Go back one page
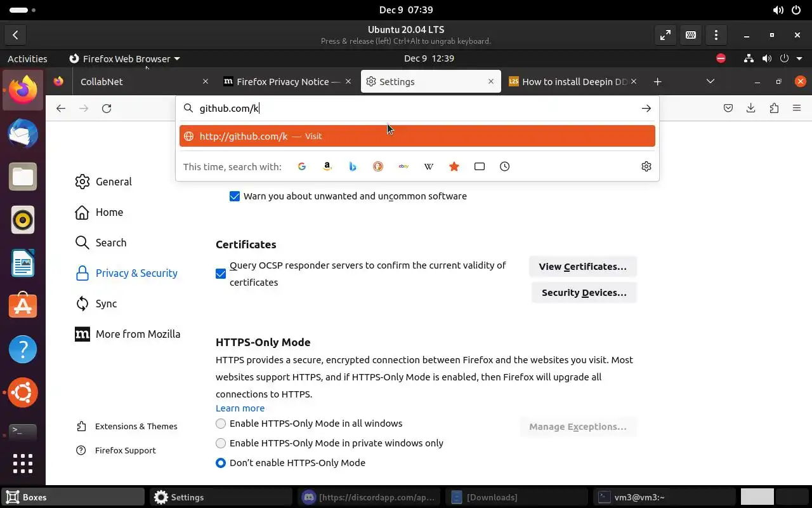This screenshot has height=508, width=812. click(61, 109)
